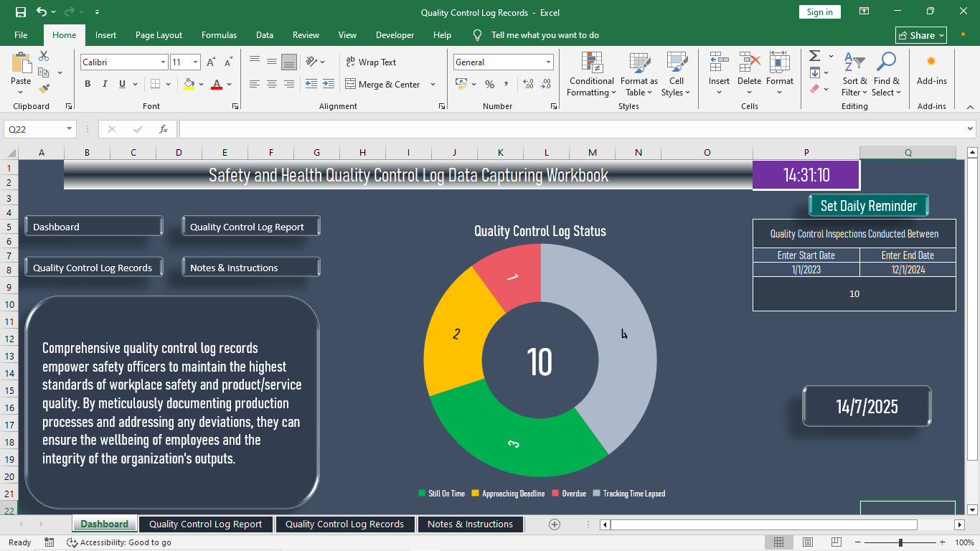This screenshot has width=980, height=551.
Task: Open Cell Styles gallery
Action: click(x=677, y=74)
